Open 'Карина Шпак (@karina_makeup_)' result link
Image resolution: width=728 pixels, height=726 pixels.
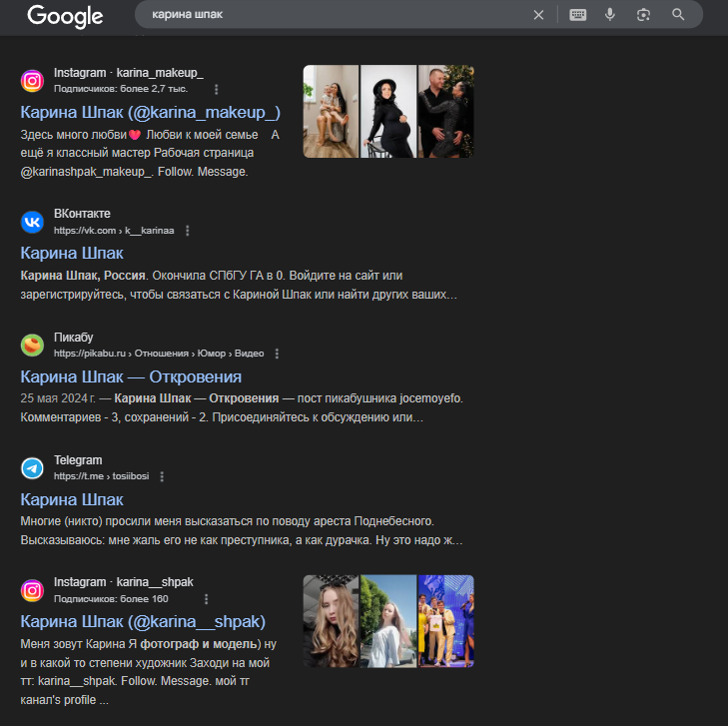tap(151, 112)
